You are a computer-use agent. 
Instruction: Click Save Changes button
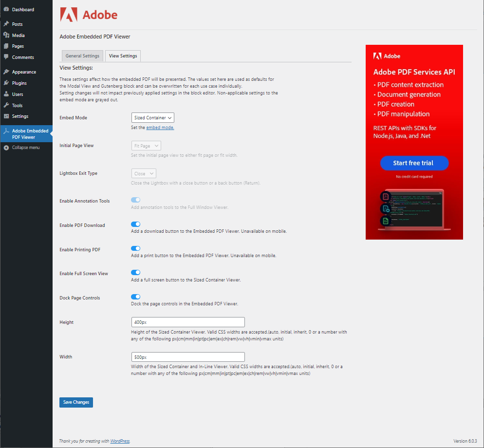pos(76,402)
